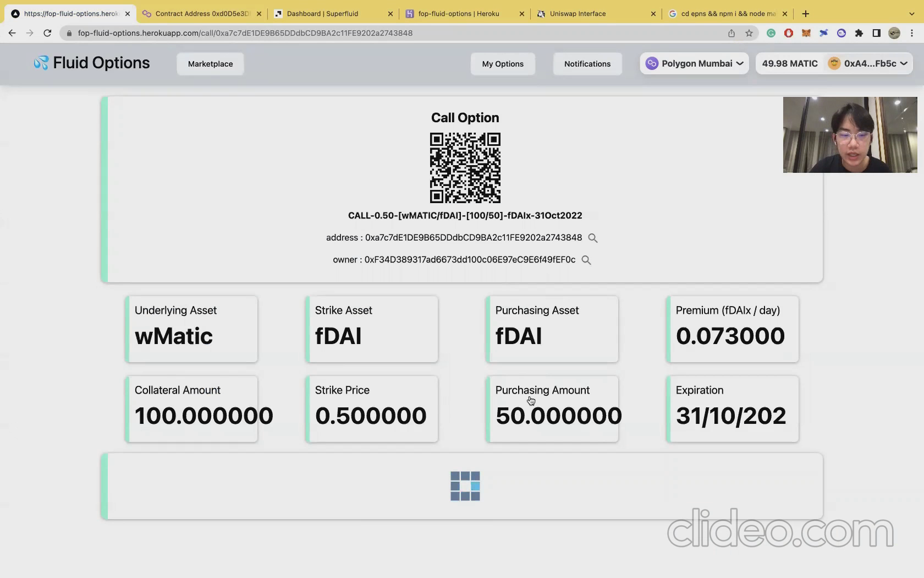
Task: Click the option contract address text
Action: coord(474,238)
